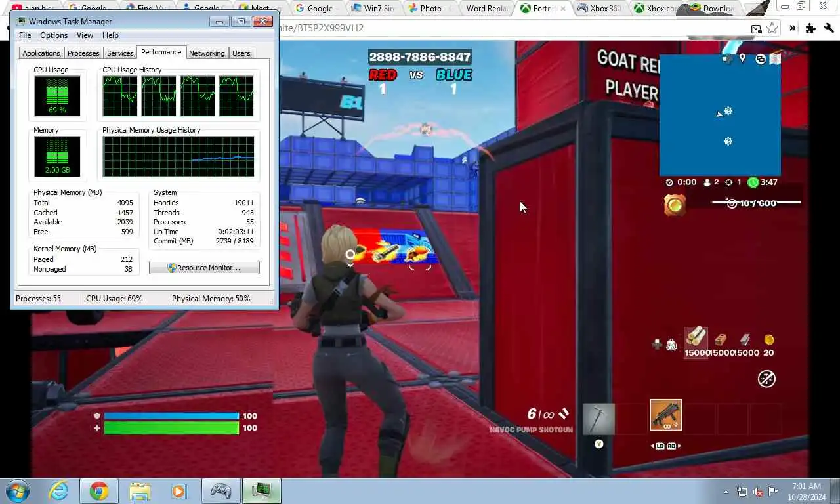
Task: Click the blue in-game minimap
Action: pyautogui.click(x=720, y=115)
